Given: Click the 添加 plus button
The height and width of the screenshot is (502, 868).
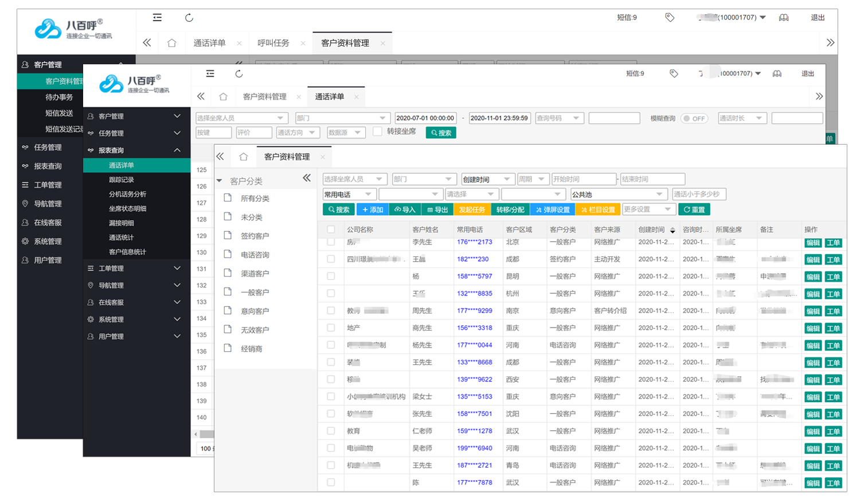Looking at the screenshot, I should click(373, 210).
